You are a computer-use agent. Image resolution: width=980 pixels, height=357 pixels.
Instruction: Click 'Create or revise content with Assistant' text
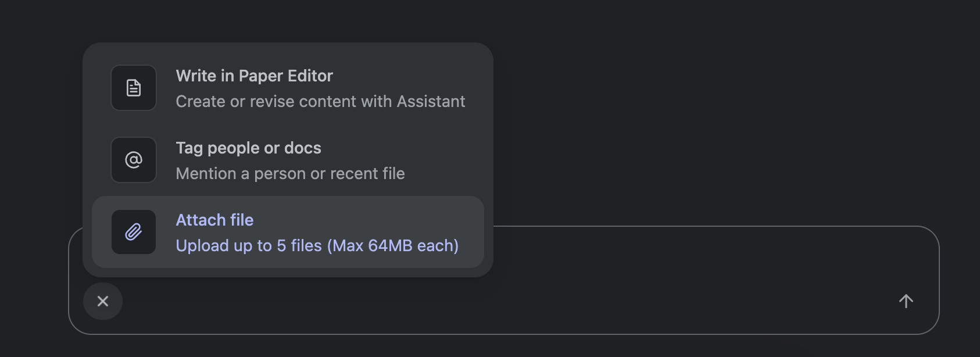point(320,102)
